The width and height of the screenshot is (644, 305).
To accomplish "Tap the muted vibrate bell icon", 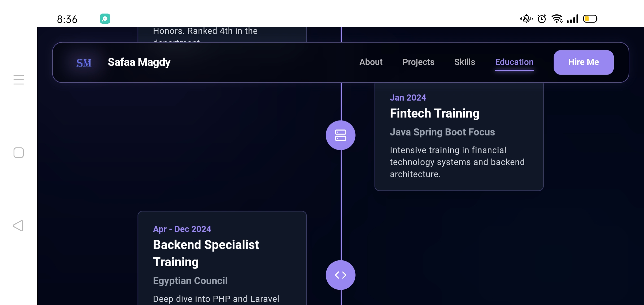I will click(x=526, y=19).
